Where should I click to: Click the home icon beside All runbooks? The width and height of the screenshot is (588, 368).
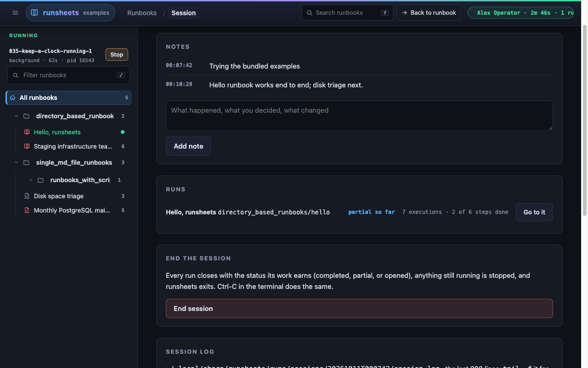pos(12,98)
